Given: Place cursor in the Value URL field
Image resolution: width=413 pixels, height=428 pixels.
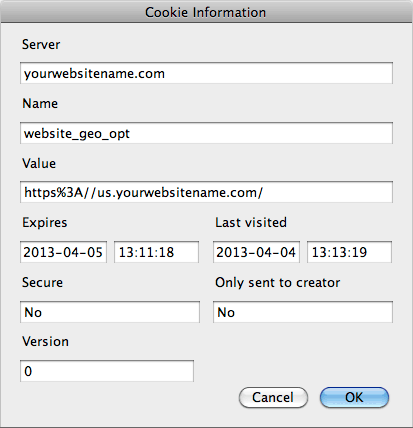Looking at the screenshot, I should tap(206, 192).
